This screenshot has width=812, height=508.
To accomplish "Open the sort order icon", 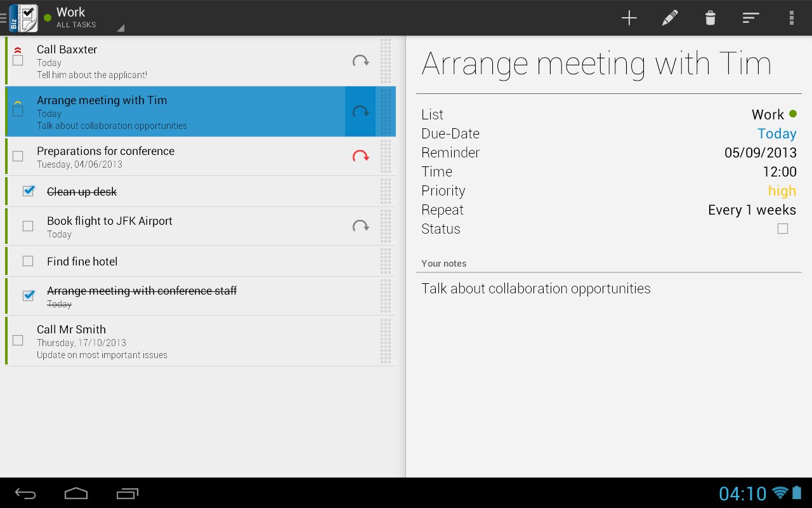I will 750,18.
